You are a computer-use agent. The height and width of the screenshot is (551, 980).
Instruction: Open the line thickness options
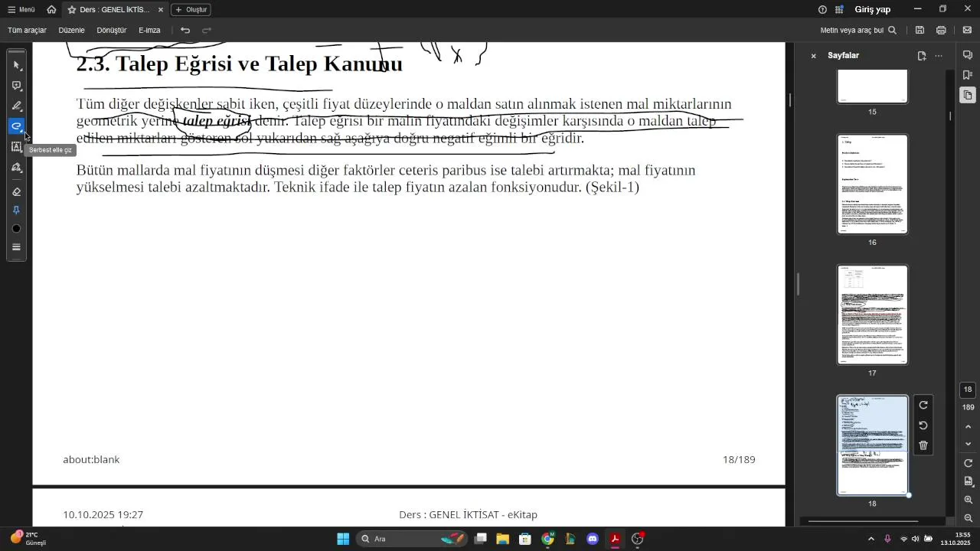[17, 247]
